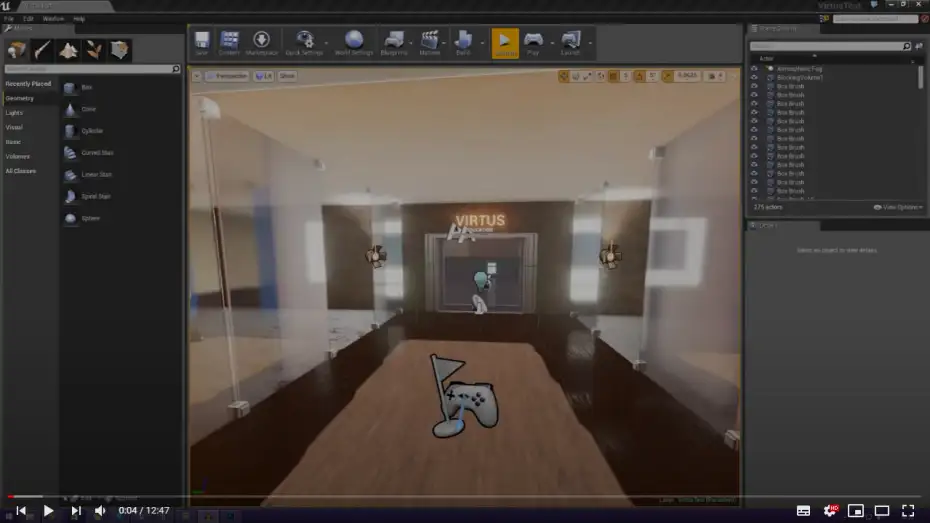The width and height of the screenshot is (930, 523).
Task: Toggle visibility eye of BlockingVolume1 actor
Action: tap(754, 78)
